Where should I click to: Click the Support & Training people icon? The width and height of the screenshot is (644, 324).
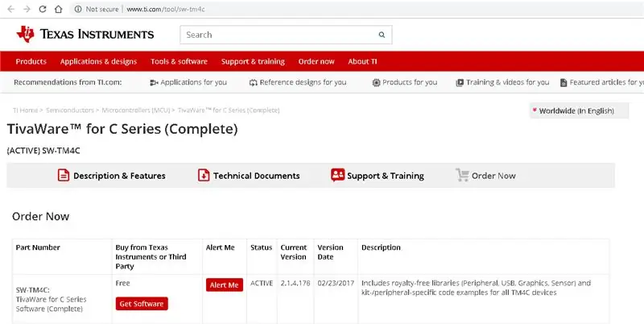click(x=337, y=176)
